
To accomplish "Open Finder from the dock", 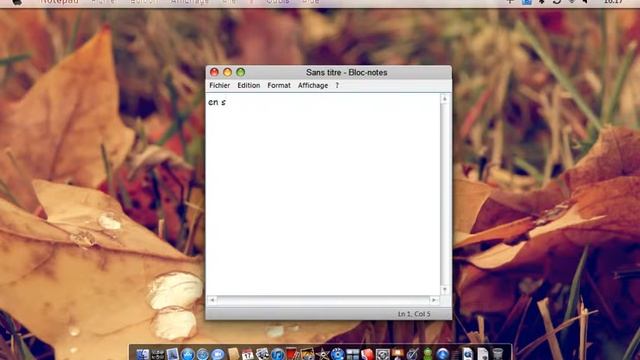I will click(x=142, y=354).
